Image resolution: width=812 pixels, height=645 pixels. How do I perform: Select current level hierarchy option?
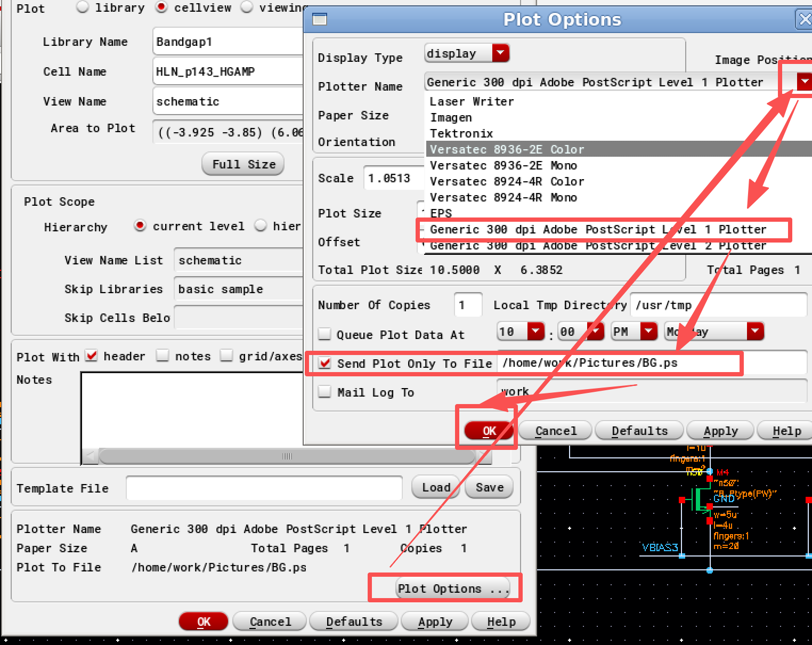click(140, 225)
